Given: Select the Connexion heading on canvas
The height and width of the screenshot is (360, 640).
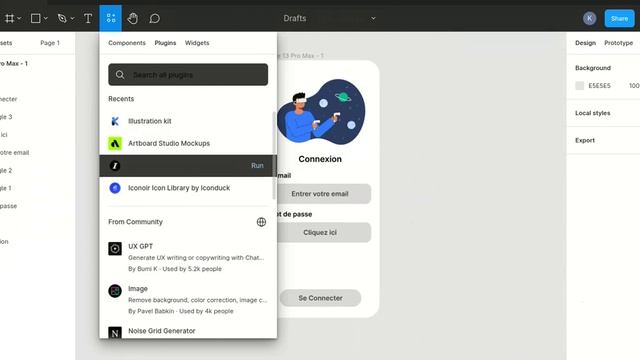Looking at the screenshot, I should coord(320,159).
